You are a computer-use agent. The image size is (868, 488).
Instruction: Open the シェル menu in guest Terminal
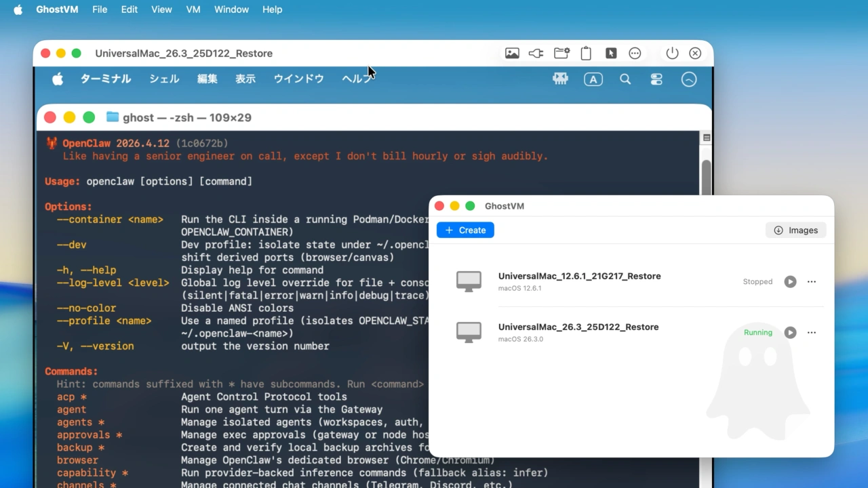[x=164, y=79]
